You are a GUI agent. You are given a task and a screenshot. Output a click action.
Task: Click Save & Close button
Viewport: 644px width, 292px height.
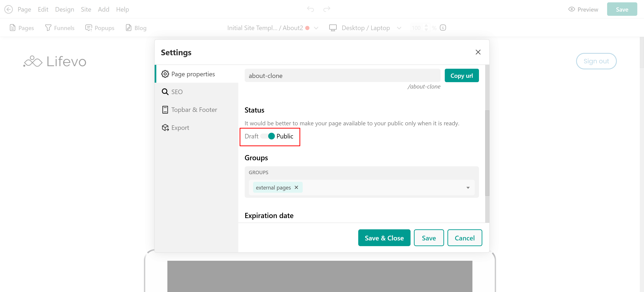[384, 238]
